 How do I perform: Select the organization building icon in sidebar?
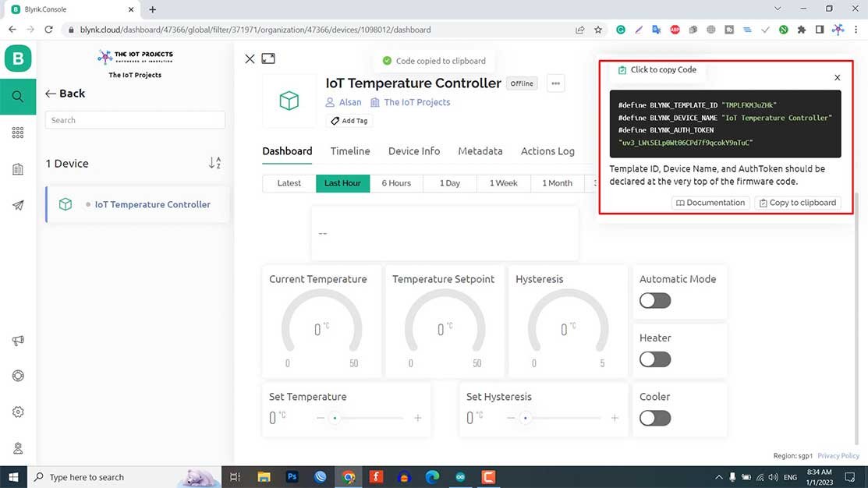point(17,168)
